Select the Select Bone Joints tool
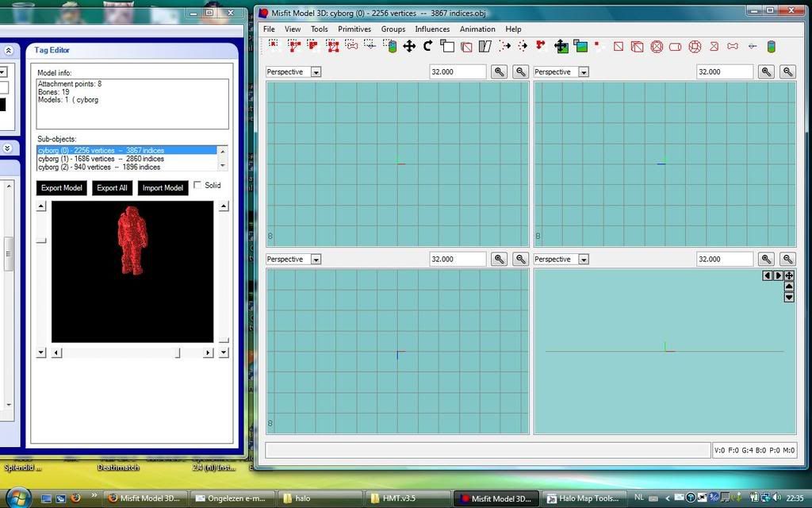Image resolution: width=812 pixels, height=508 pixels. click(351, 46)
